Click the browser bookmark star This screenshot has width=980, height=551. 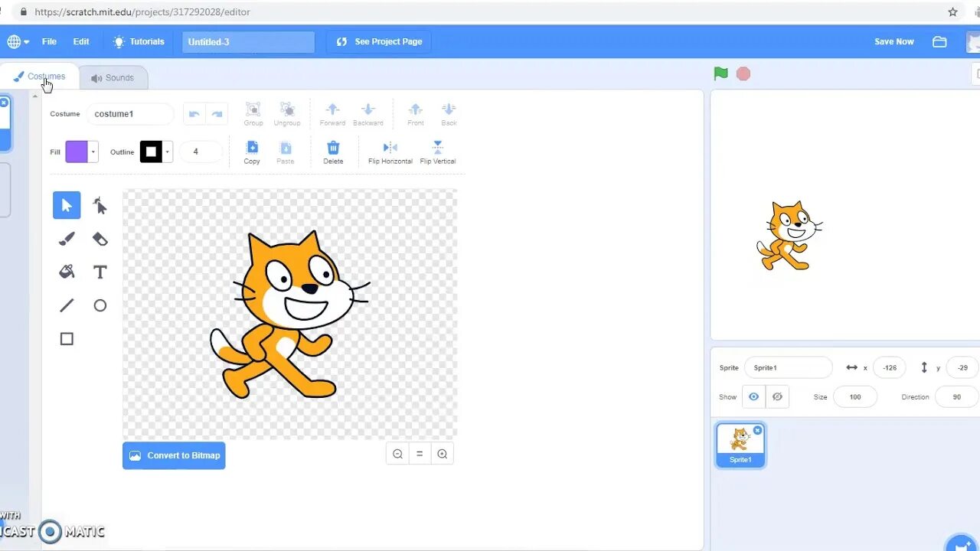952,12
